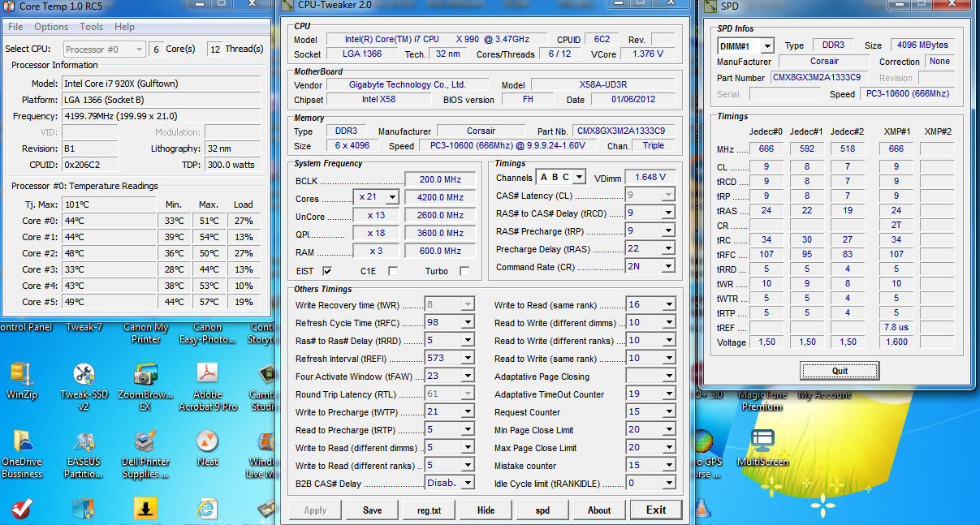Viewport: 980px width, 525px height.
Task: Click the Core #5 temperature 49°C cell
Action: [x=109, y=302]
